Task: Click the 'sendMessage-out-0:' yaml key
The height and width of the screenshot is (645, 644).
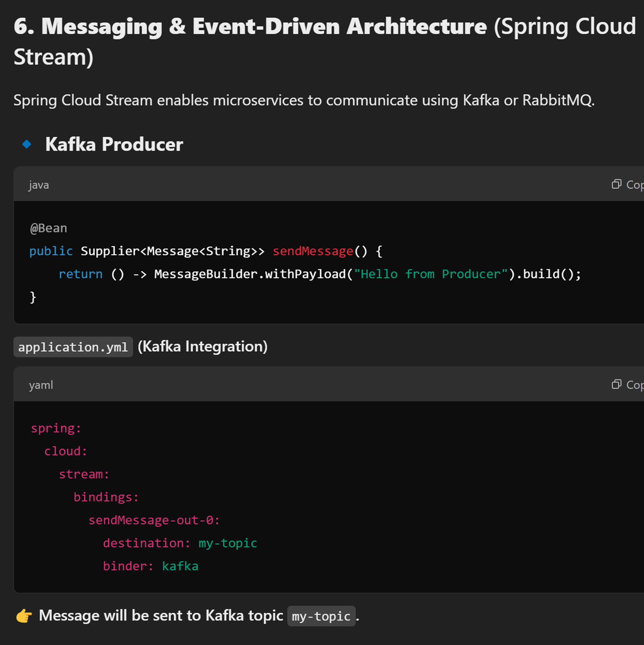Action: pos(154,520)
